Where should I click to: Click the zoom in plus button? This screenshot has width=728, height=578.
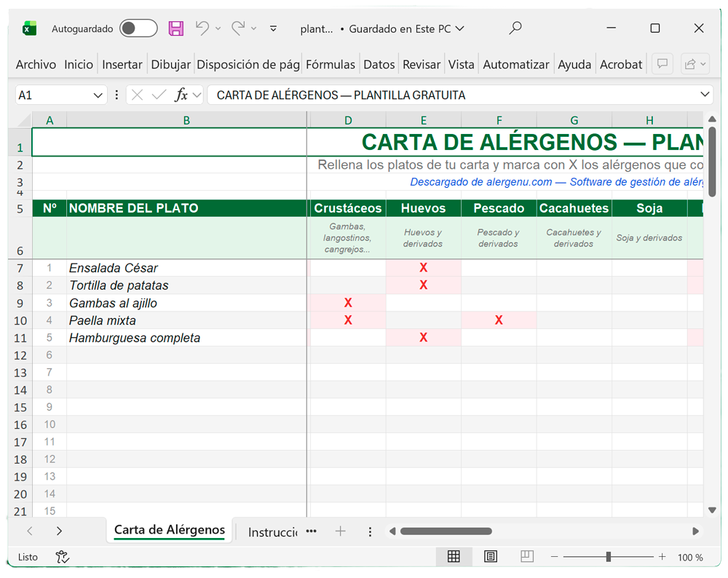pyautogui.click(x=662, y=557)
